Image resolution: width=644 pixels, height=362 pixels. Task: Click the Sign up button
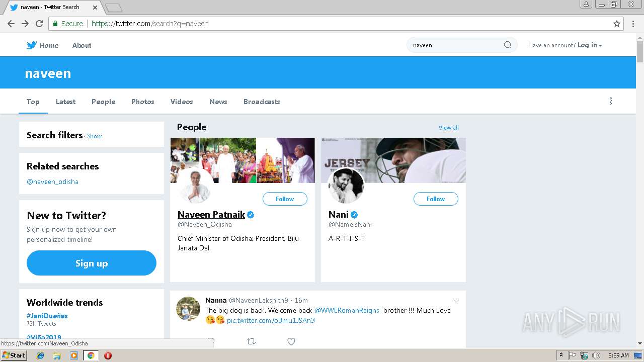[92, 263]
